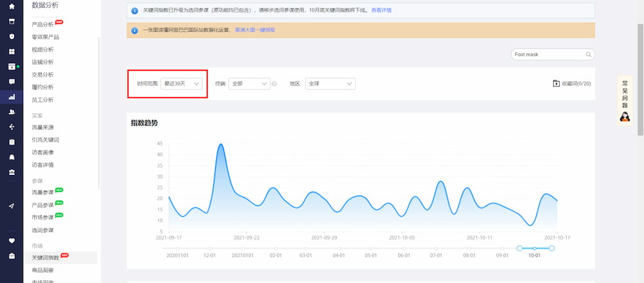Open 交易分析 in the side menu
The image size is (644, 283).
[43, 75]
